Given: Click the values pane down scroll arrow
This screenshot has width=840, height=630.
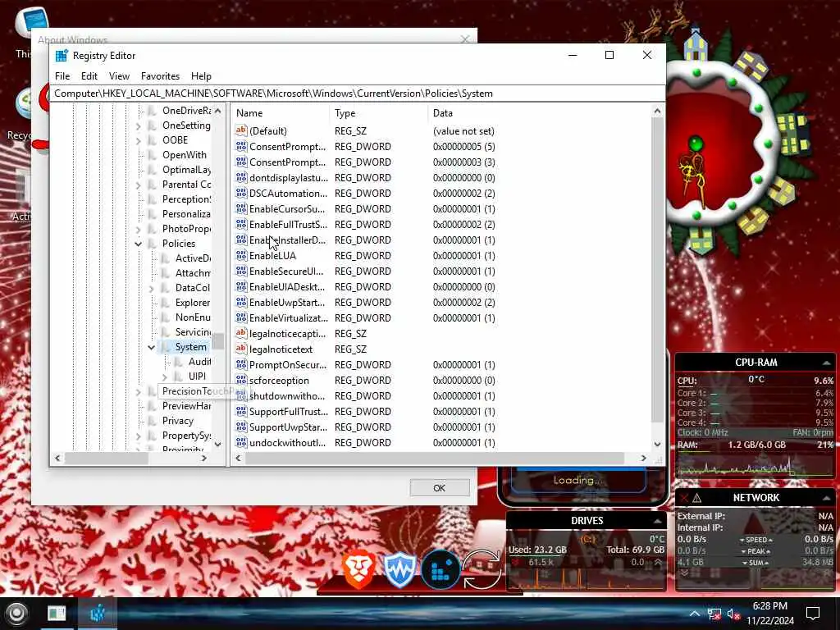Looking at the screenshot, I should pyautogui.click(x=657, y=444).
